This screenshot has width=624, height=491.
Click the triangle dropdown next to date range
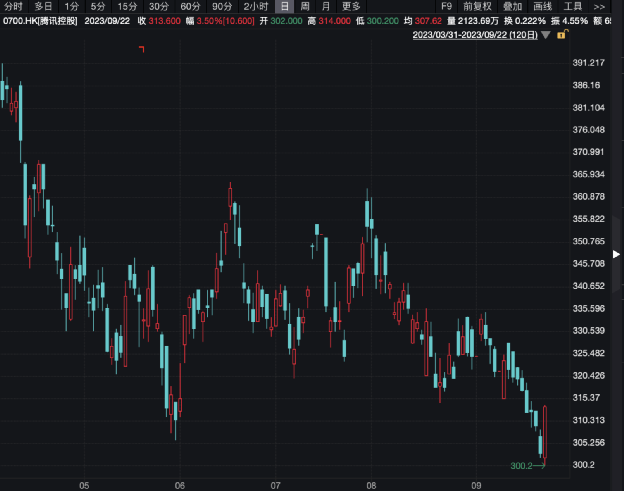(546, 35)
